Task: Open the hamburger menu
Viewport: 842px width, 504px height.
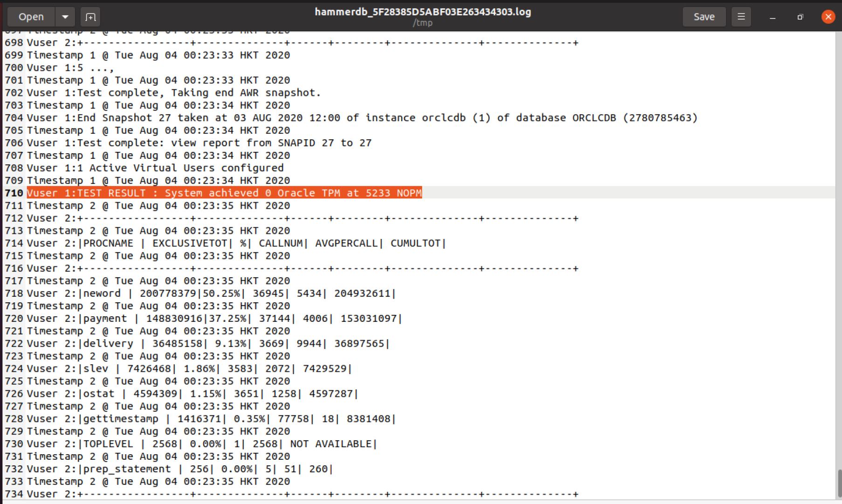Action: [x=741, y=17]
